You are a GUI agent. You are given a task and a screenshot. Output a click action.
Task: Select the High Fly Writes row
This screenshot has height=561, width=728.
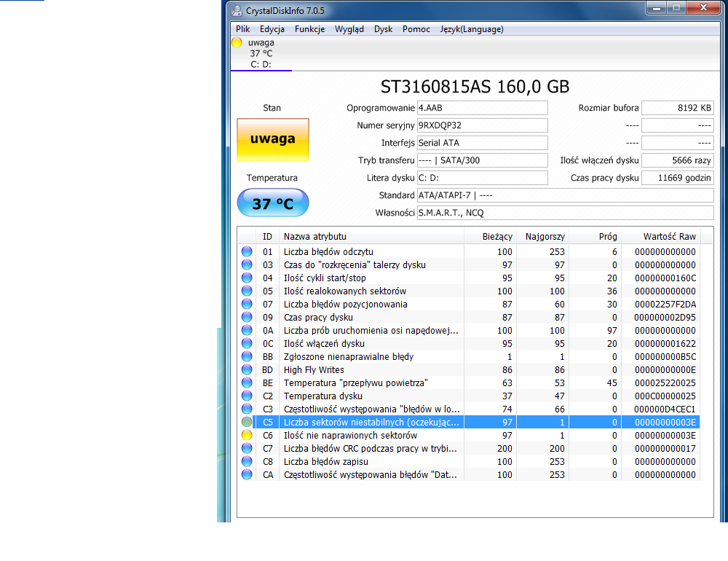pos(469,369)
